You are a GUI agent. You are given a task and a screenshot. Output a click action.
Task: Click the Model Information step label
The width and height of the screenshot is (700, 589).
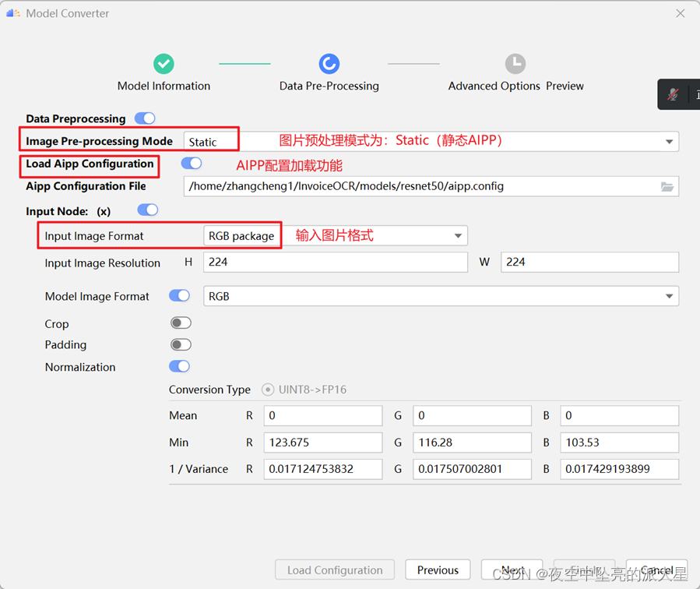[164, 86]
